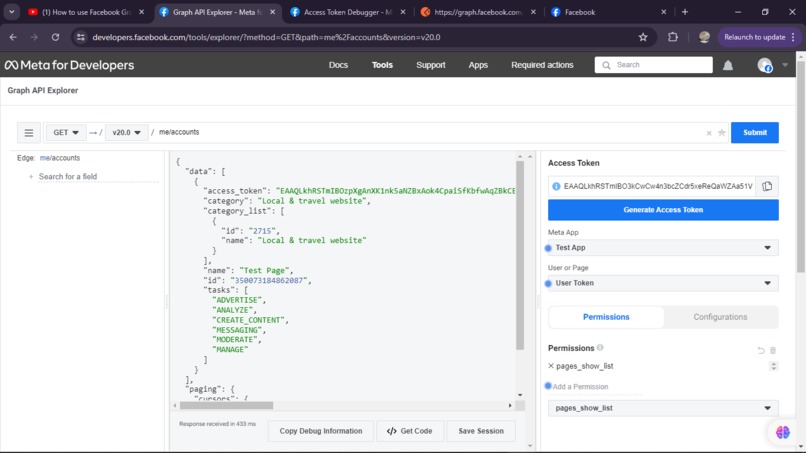Open the profile avatar menu
The image size is (806, 453).
point(765,65)
